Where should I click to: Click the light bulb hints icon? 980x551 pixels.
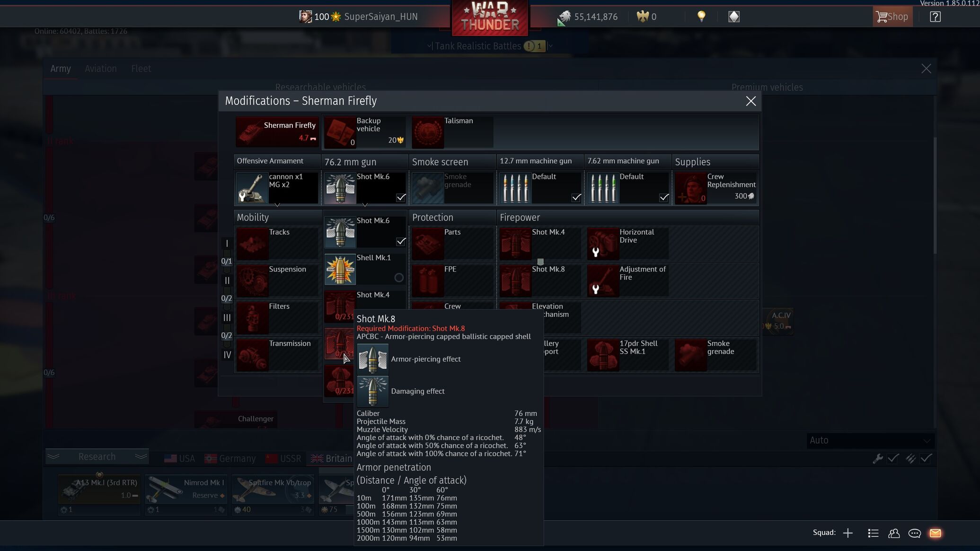pos(701,17)
